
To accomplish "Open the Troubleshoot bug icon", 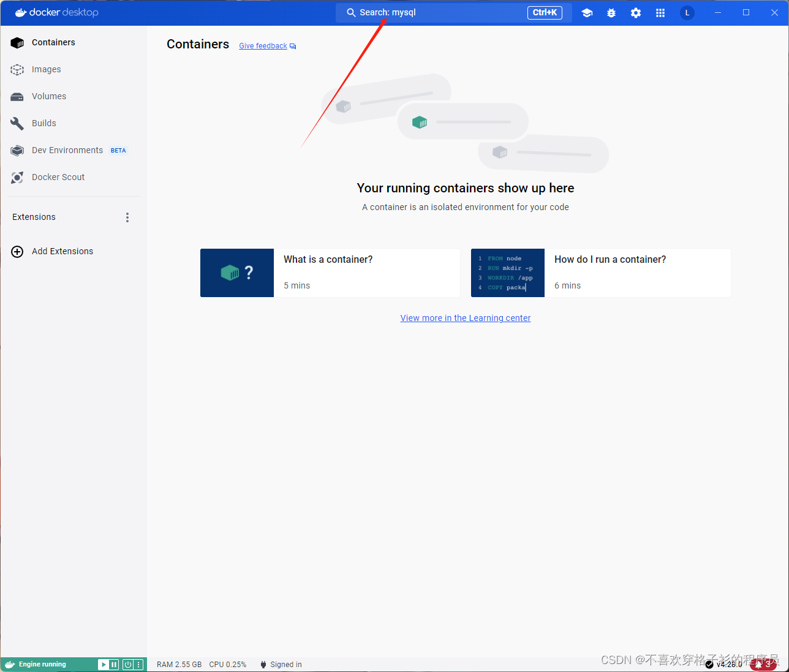I will (x=611, y=13).
